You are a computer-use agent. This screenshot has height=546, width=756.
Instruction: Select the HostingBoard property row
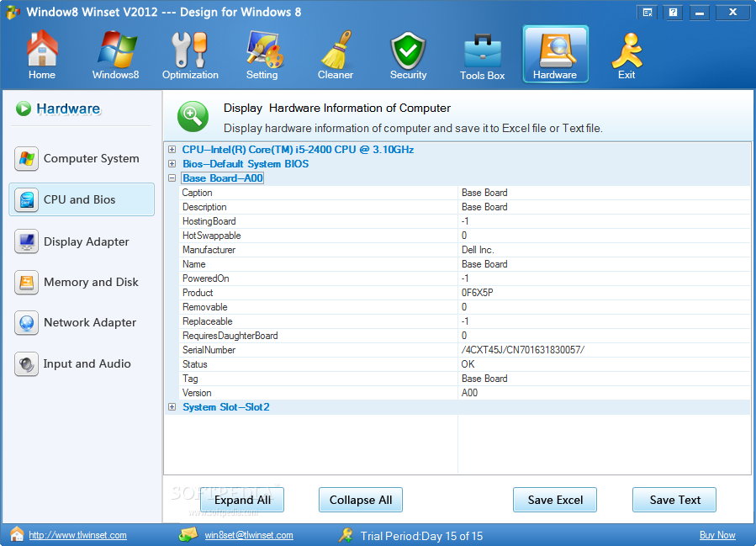(x=465, y=221)
